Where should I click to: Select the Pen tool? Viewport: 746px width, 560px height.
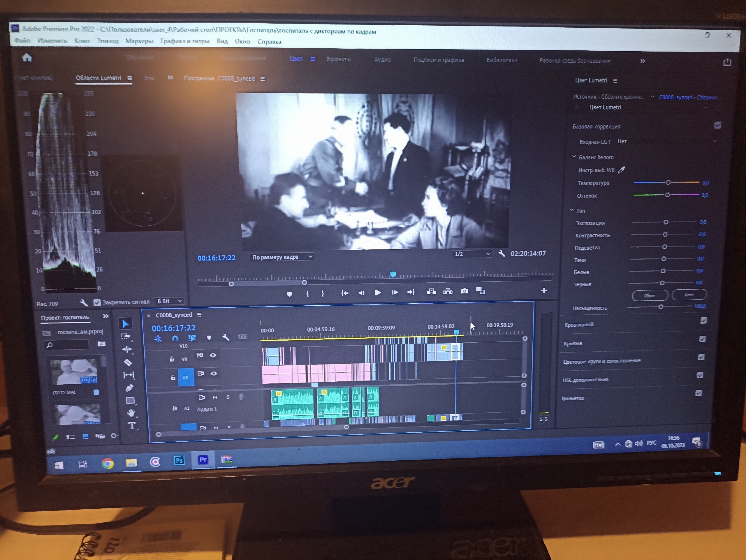pyautogui.click(x=129, y=388)
